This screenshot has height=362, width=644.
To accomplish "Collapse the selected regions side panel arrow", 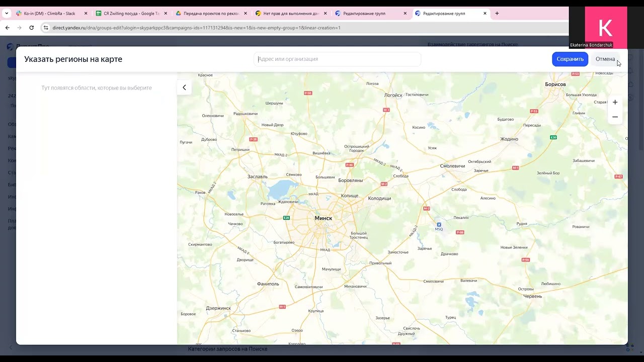I will [x=184, y=87].
